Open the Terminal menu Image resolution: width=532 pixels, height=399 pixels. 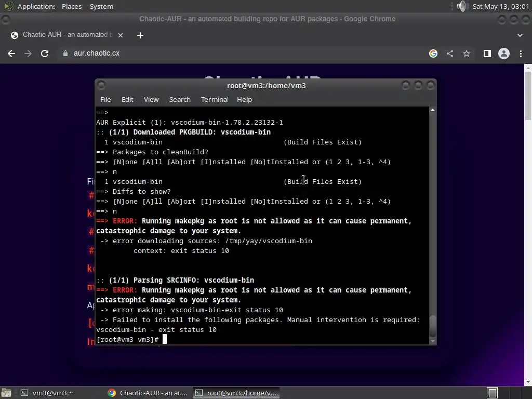click(x=215, y=99)
